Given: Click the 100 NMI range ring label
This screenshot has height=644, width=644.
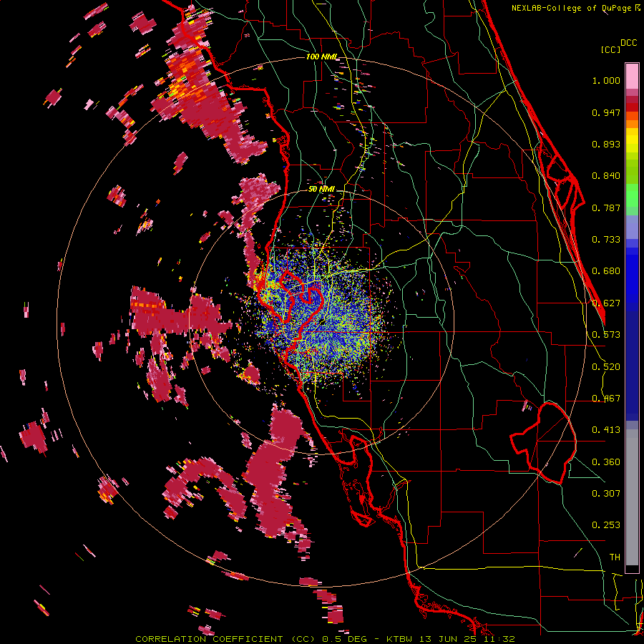Looking at the screenshot, I should pyautogui.click(x=322, y=57).
